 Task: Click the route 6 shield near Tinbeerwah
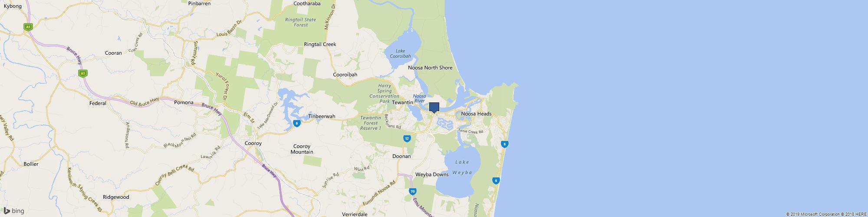[x=296, y=123]
